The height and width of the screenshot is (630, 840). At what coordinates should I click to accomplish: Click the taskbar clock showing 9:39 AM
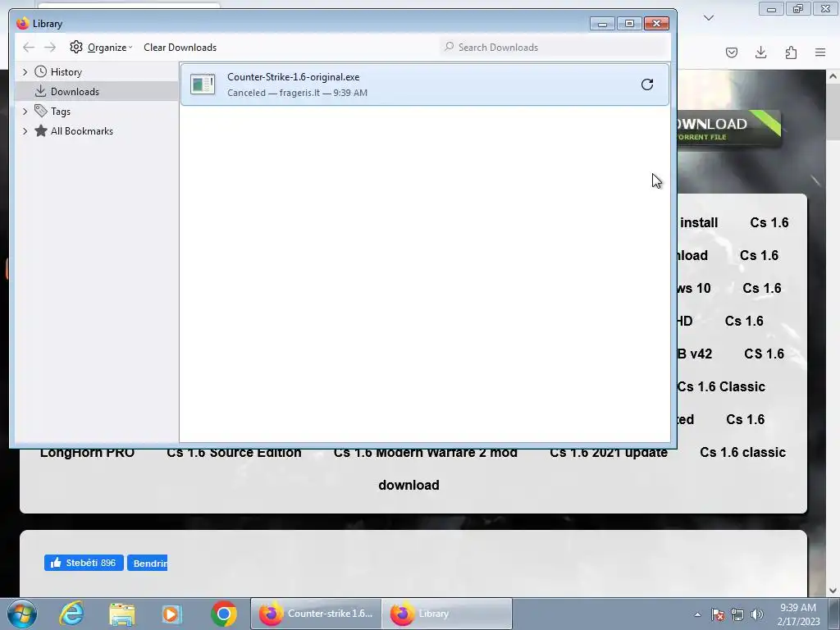tap(798, 614)
